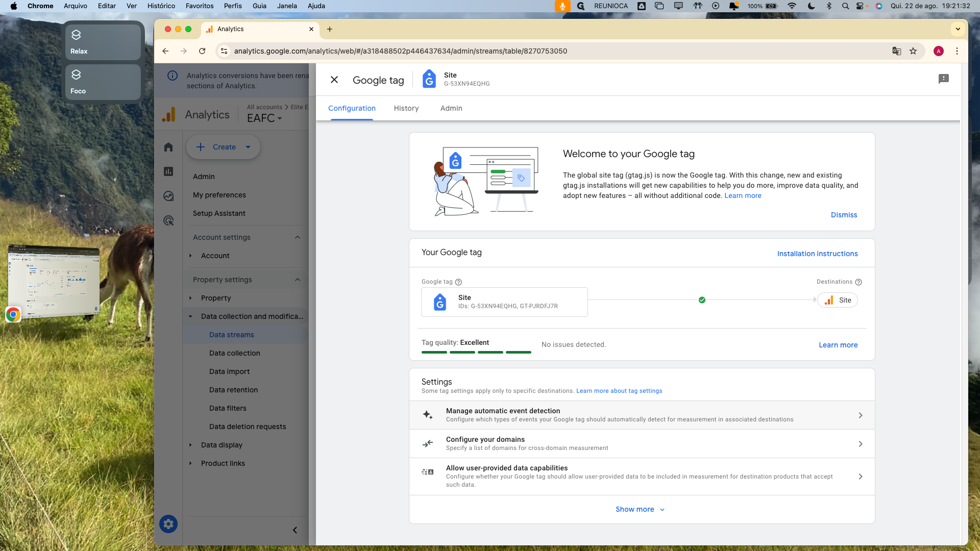
Task: Click the Chrome address bar URL
Action: pos(400,51)
